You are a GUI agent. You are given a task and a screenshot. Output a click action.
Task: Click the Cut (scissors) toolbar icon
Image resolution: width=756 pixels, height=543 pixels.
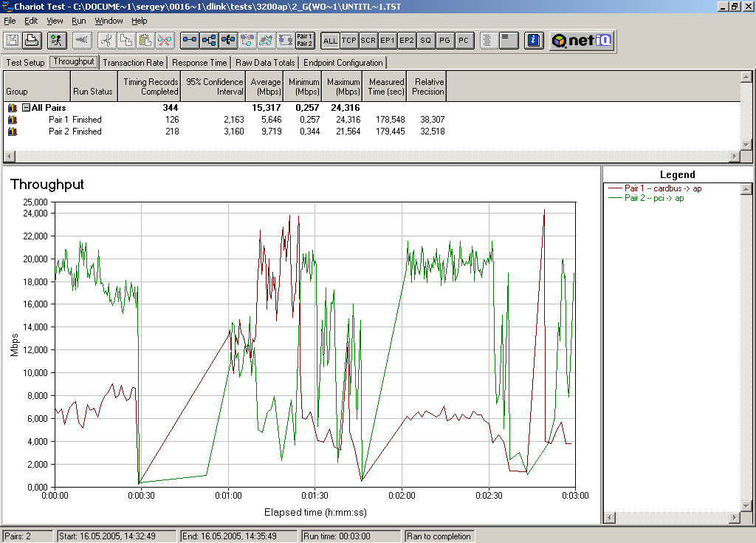click(106, 41)
